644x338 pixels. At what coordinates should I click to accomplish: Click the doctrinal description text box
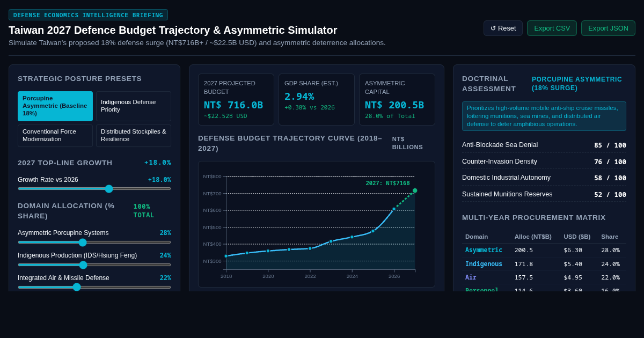tap(544, 116)
